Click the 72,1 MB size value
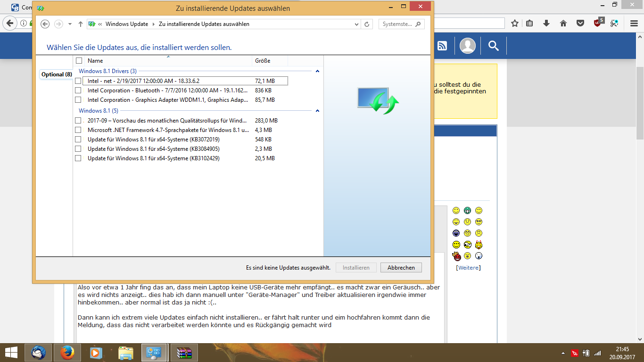 coord(264,81)
